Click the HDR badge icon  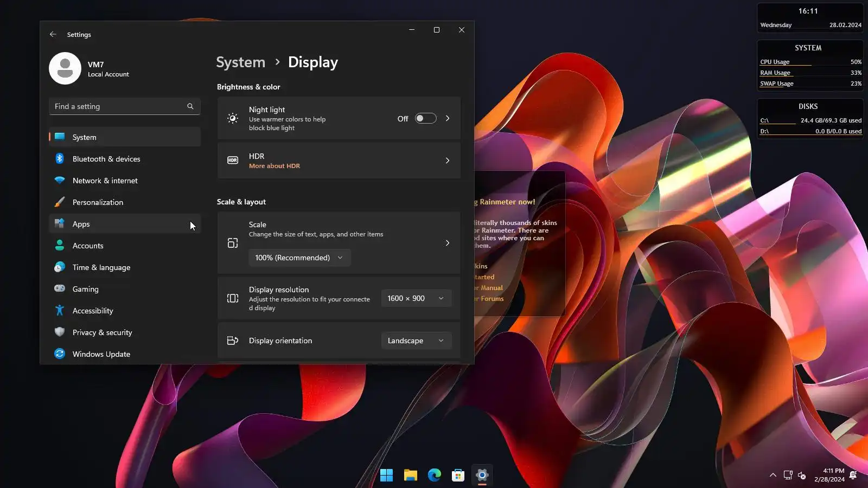click(233, 160)
